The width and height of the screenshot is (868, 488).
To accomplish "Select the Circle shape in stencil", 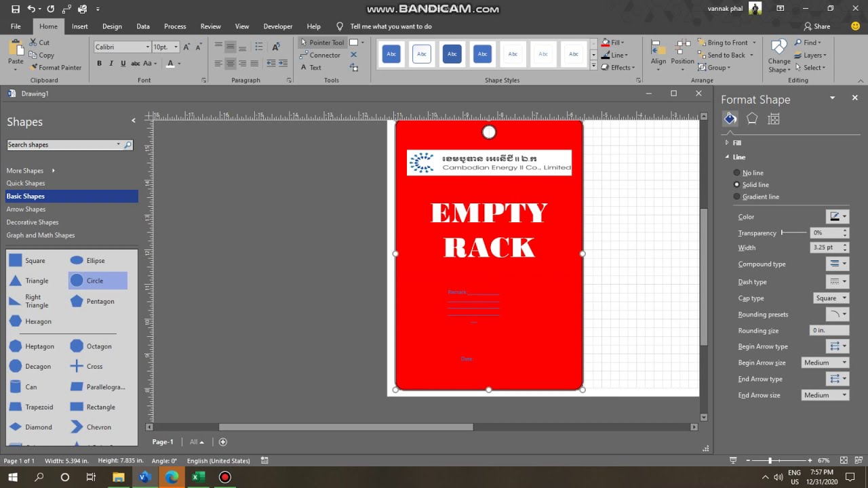I will click(98, 281).
